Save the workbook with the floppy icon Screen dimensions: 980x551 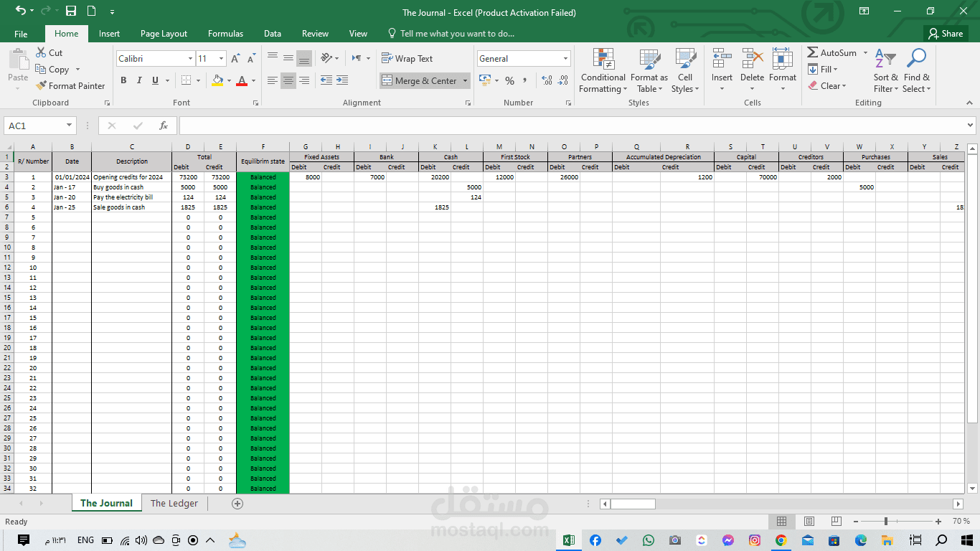point(71,11)
